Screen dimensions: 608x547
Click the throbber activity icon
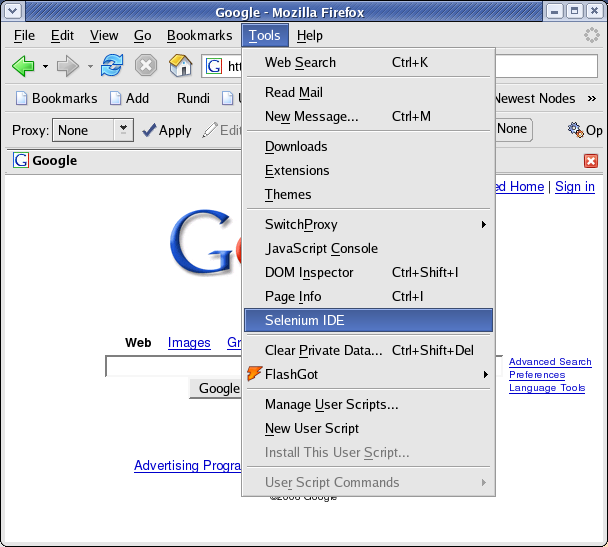click(592, 35)
